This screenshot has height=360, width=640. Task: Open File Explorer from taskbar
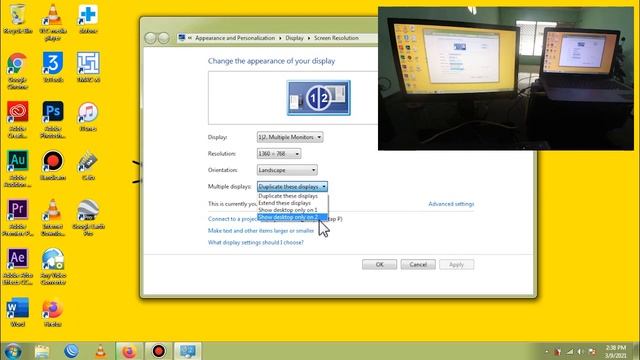click(42, 351)
